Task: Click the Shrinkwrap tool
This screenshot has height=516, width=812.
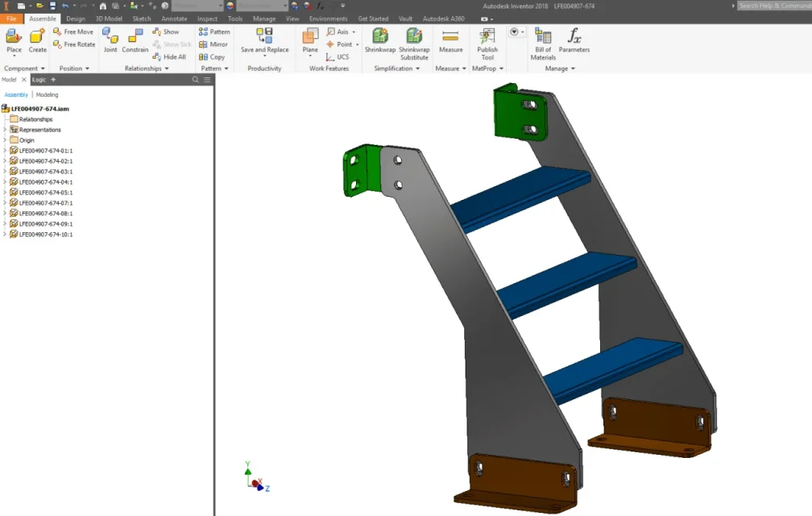Action: click(x=380, y=40)
